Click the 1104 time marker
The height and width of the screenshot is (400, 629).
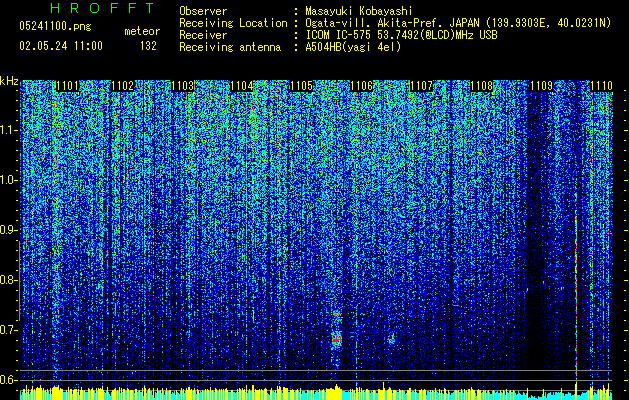pyautogui.click(x=242, y=86)
